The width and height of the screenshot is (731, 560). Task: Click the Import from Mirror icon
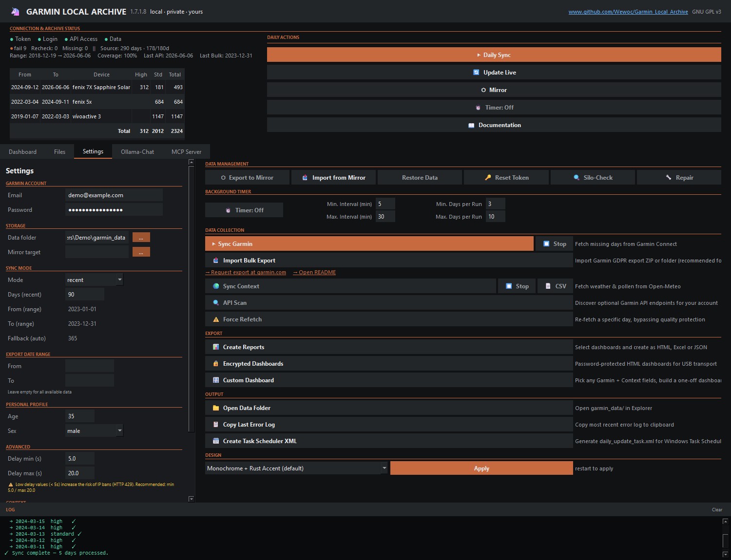coord(305,177)
